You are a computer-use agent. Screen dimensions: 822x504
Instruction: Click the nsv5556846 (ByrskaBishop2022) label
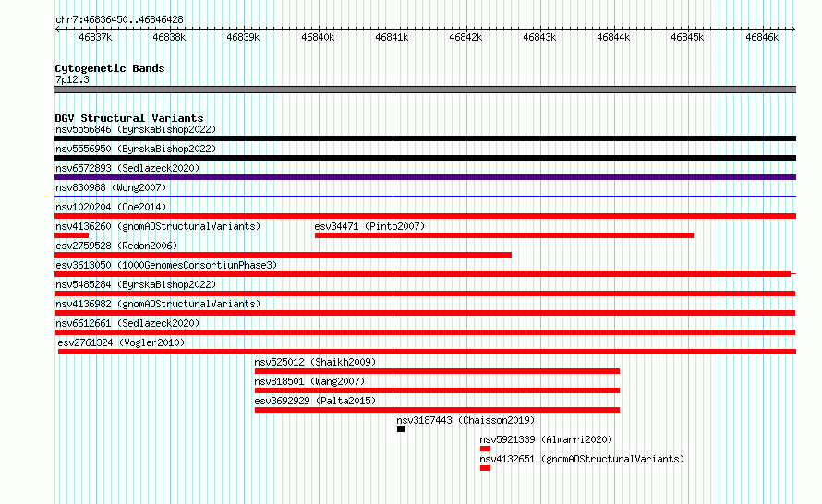(x=136, y=129)
